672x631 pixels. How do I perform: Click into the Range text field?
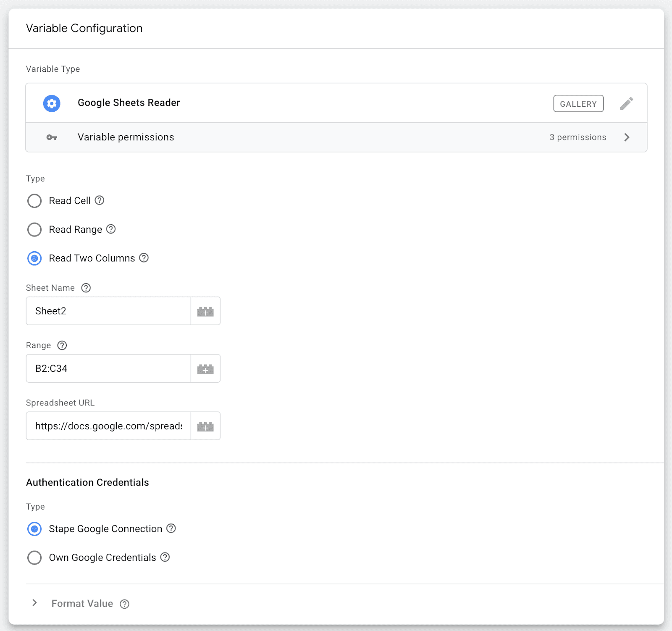coord(108,368)
